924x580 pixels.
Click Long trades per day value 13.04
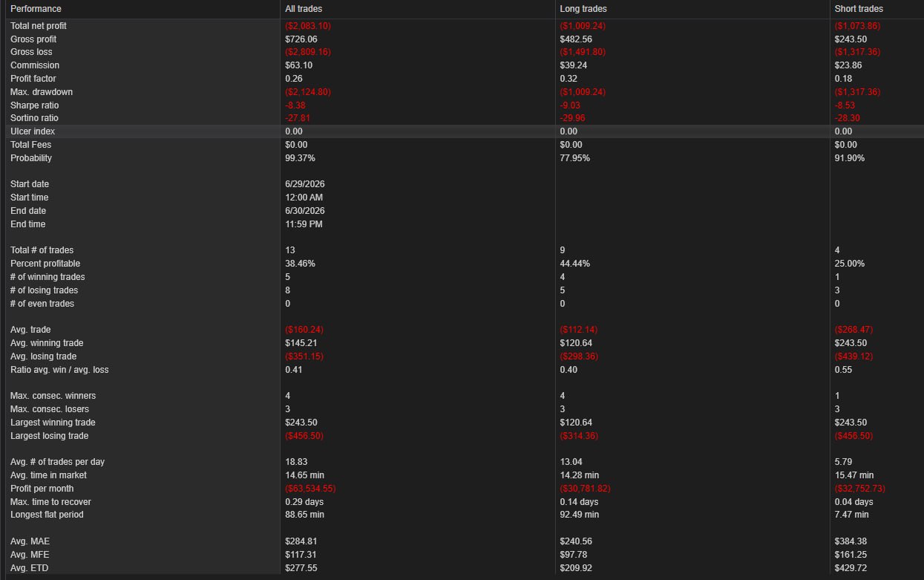coord(571,462)
